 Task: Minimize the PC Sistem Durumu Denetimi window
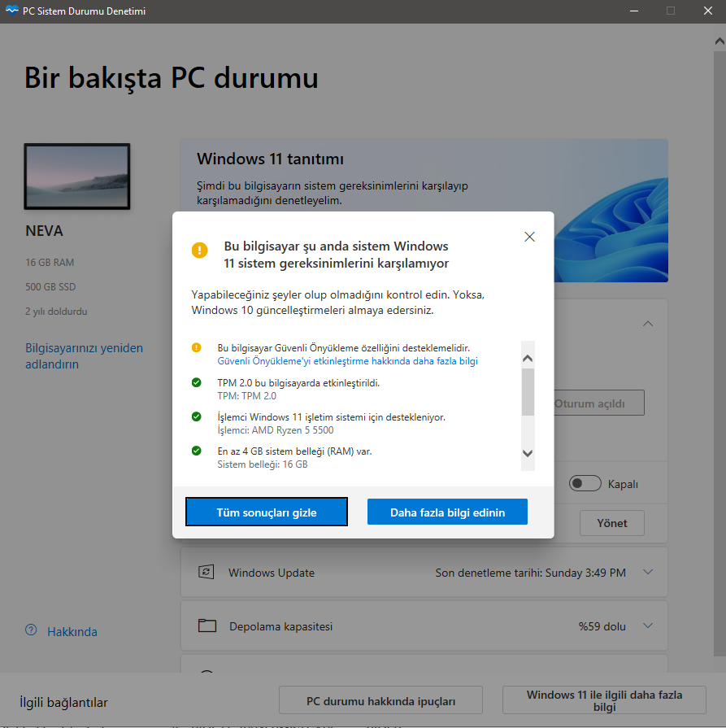(x=634, y=11)
